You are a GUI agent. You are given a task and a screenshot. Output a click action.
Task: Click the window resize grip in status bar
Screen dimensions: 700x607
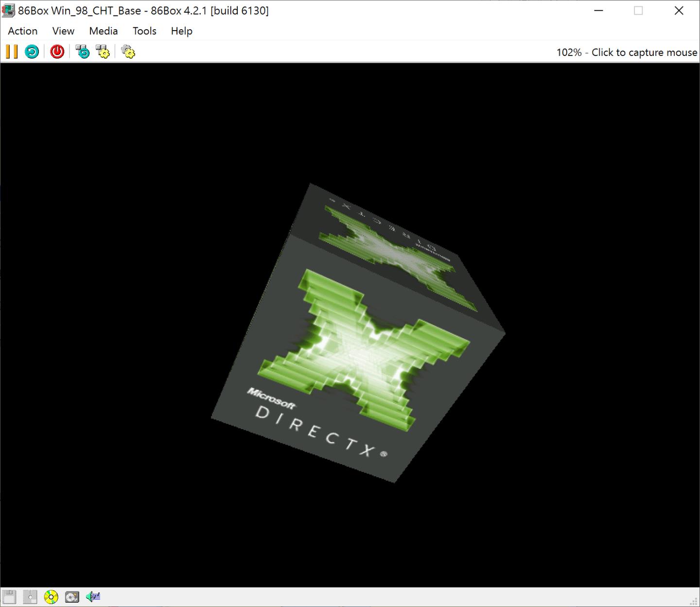(x=694, y=601)
